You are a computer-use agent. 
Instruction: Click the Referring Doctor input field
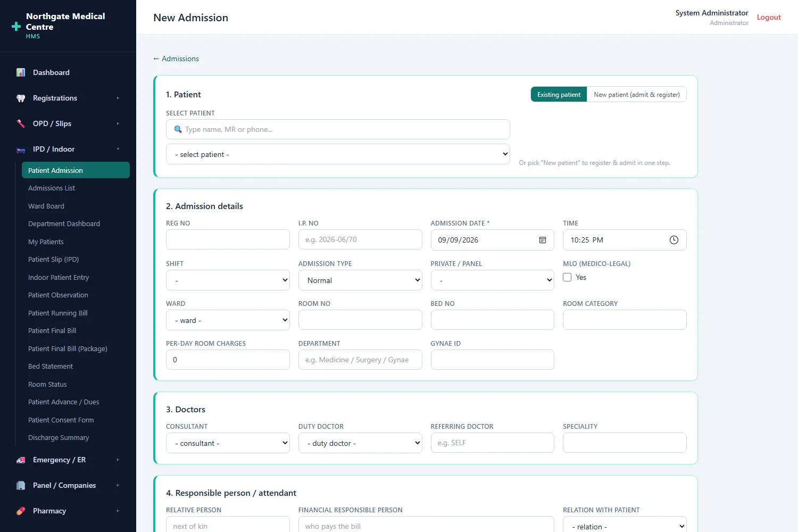493,443
